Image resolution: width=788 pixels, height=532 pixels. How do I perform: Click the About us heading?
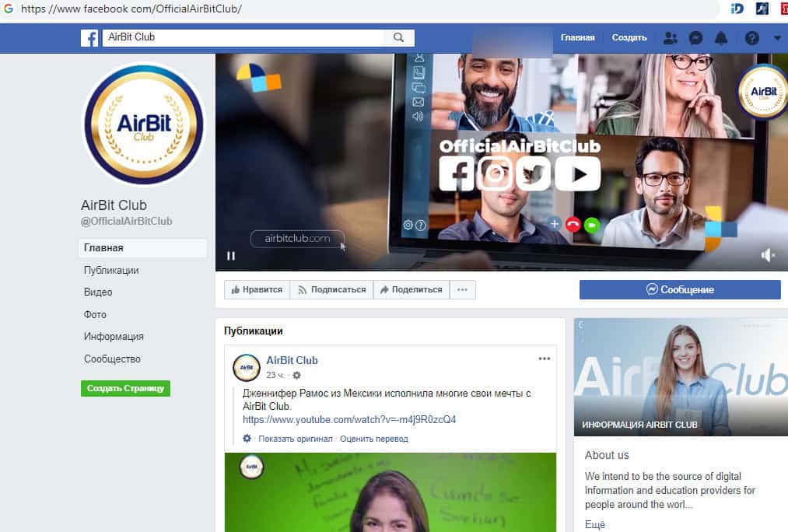(607, 455)
